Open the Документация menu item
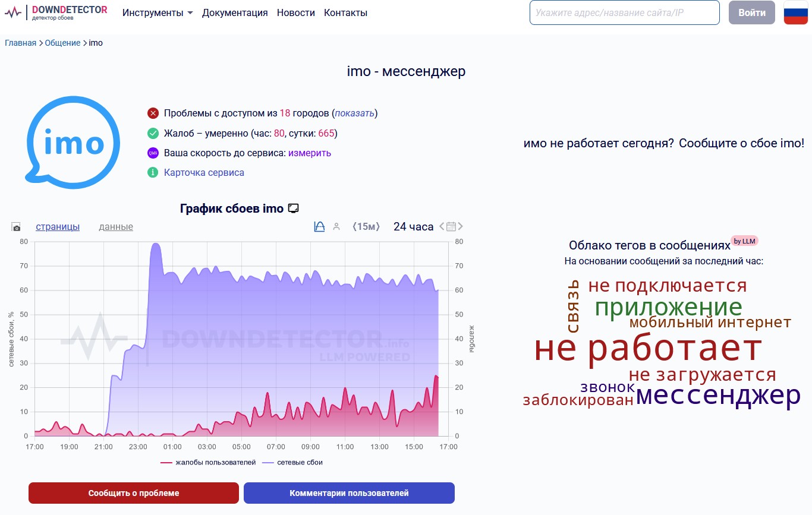812x515 pixels. [x=235, y=12]
